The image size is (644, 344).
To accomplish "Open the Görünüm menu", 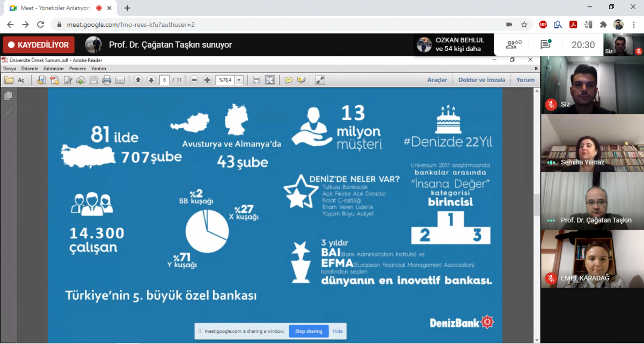I will tap(54, 69).
